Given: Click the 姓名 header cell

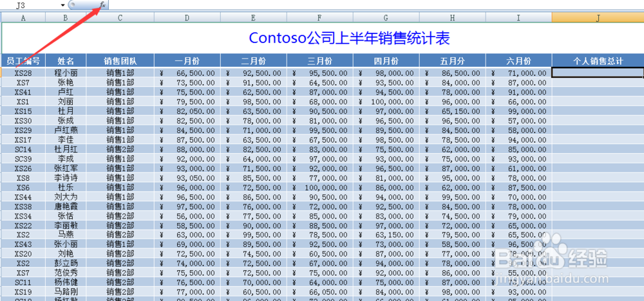Looking at the screenshot, I should [66, 60].
